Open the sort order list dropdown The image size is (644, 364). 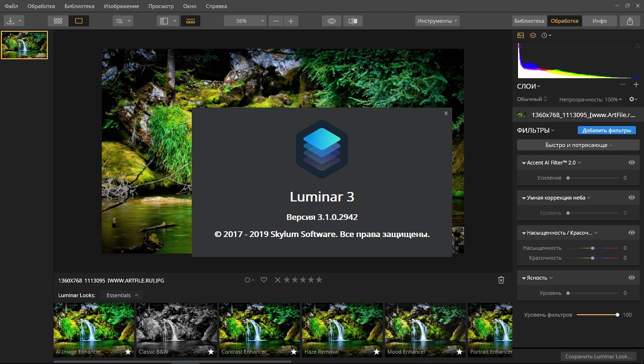(x=123, y=21)
